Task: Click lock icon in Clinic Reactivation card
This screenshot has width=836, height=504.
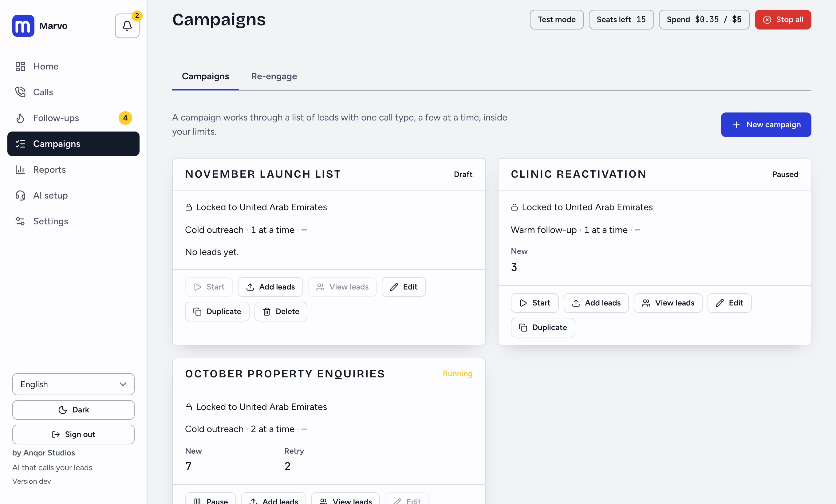Action: (x=515, y=207)
